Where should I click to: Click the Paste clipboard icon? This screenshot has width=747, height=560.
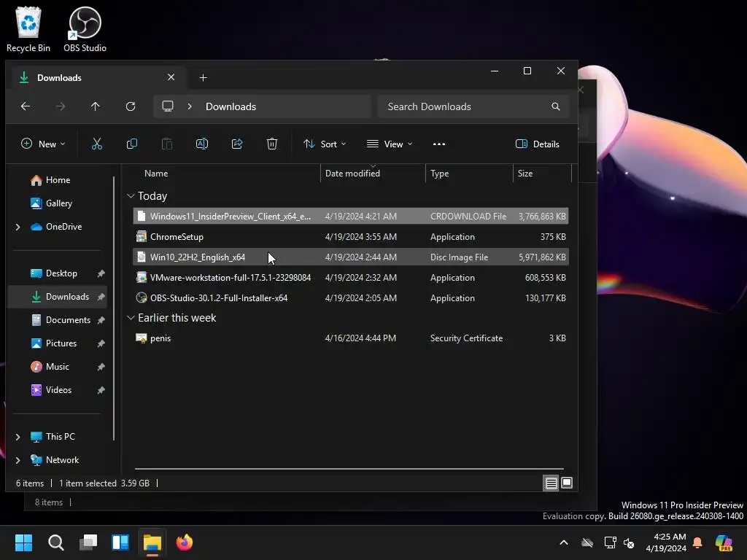(x=167, y=144)
